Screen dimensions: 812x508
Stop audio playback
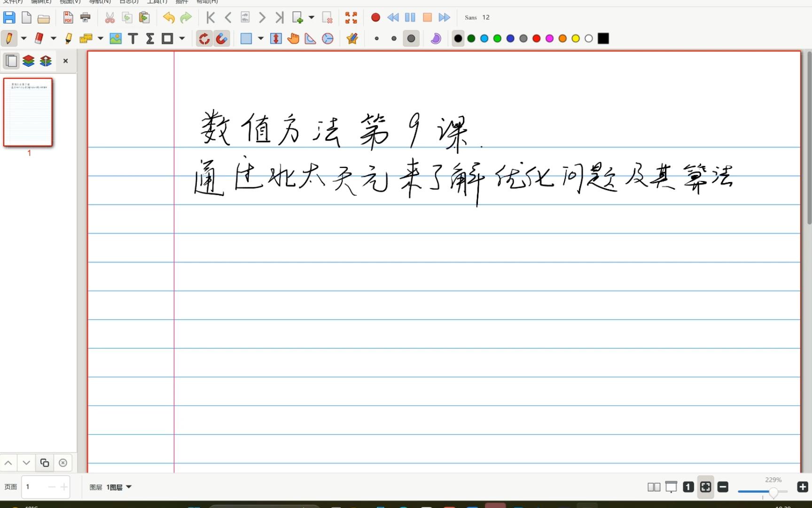427,18
